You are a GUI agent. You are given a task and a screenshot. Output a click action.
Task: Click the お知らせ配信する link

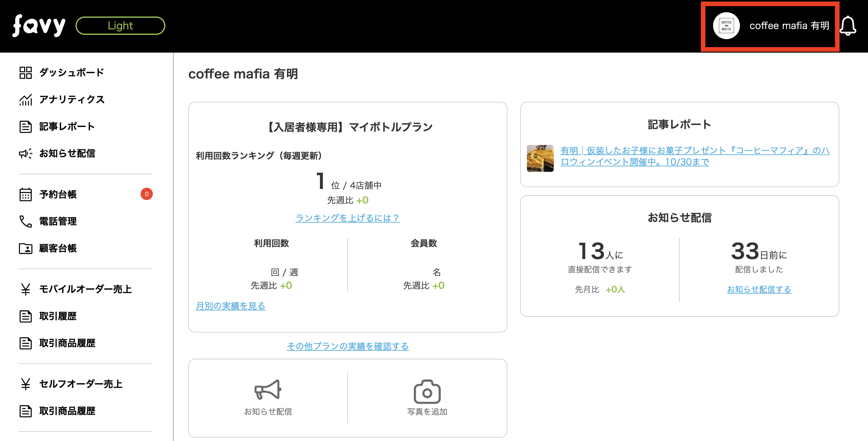point(759,289)
